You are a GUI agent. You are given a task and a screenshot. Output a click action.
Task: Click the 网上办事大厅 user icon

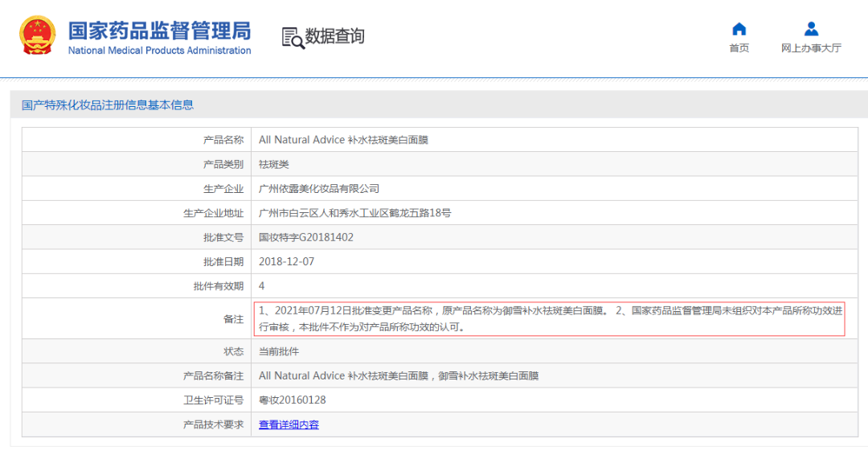coord(811,29)
